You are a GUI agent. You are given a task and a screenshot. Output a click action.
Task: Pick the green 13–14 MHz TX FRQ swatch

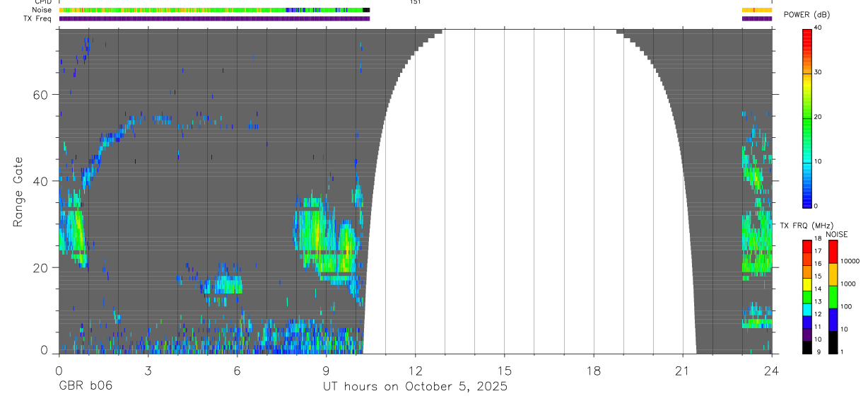click(807, 296)
